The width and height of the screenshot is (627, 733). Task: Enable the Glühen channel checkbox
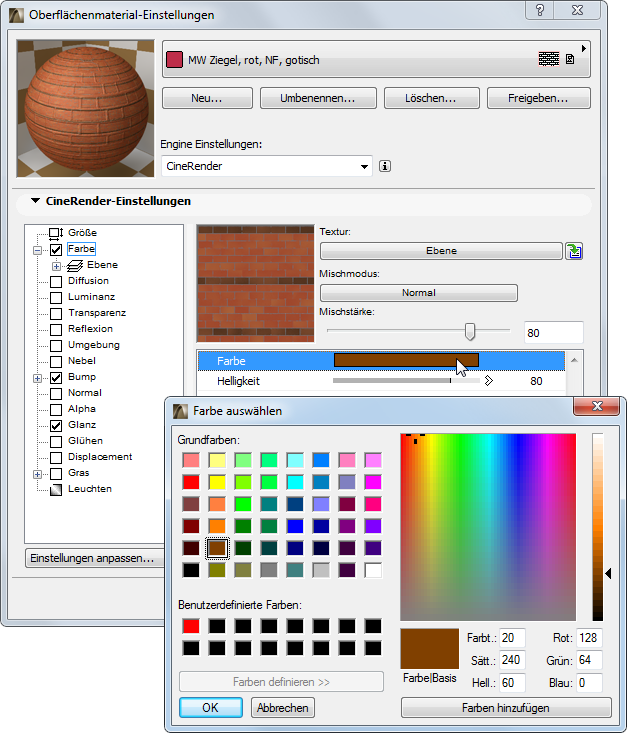pos(56,441)
